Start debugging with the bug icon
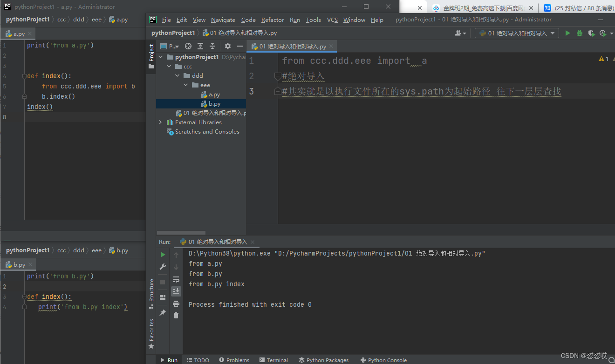This screenshot has height=364, width=615. pos(580,33)
